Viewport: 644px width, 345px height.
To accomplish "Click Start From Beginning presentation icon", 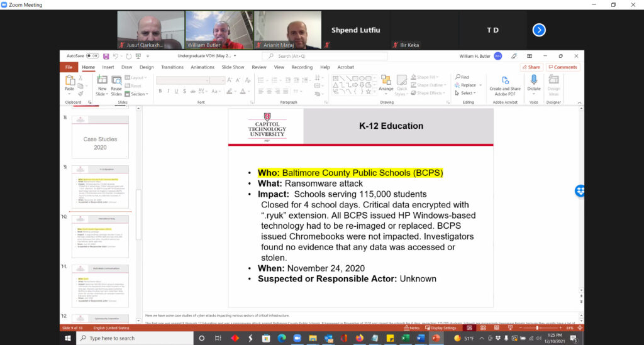I will click(138, 56).
